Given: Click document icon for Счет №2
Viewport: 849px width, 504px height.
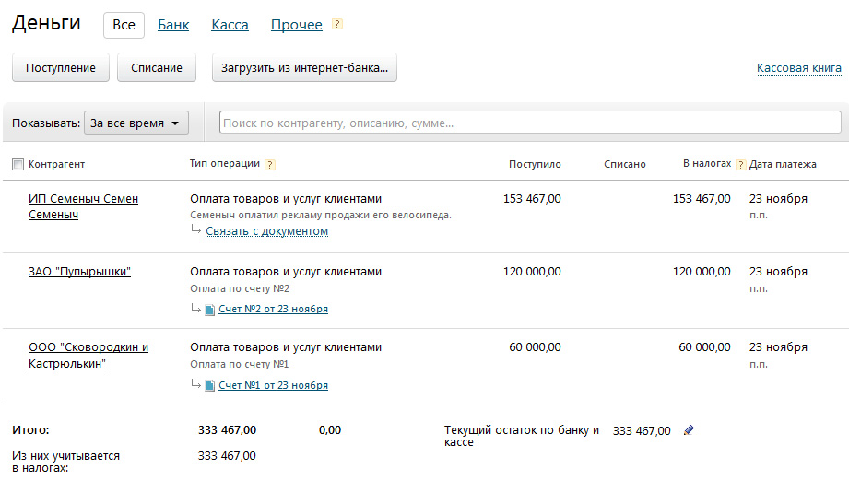Looking at the screenshot, I should pos(210,310).
